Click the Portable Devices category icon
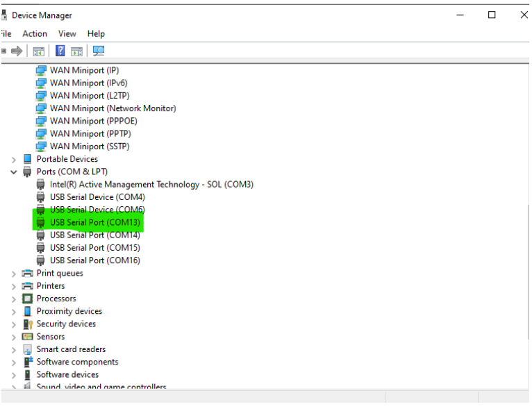532x409 pixels. tap(28, 159)
